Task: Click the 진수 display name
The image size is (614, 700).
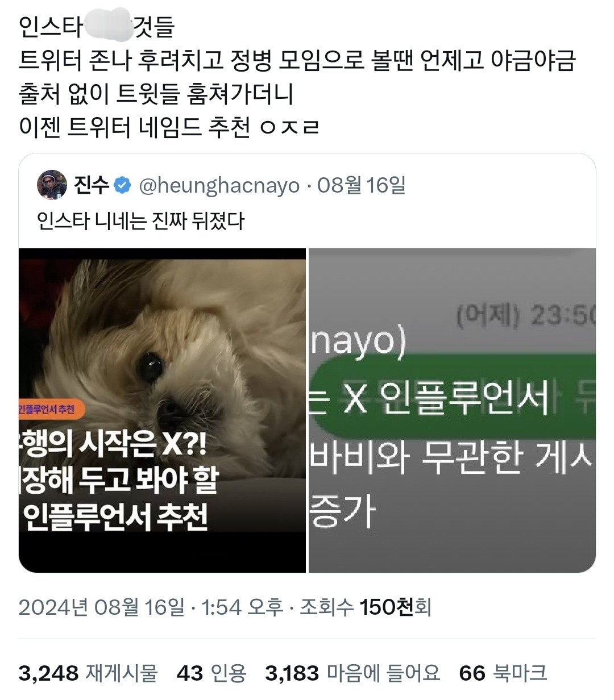Action: [x=92, y=185]
